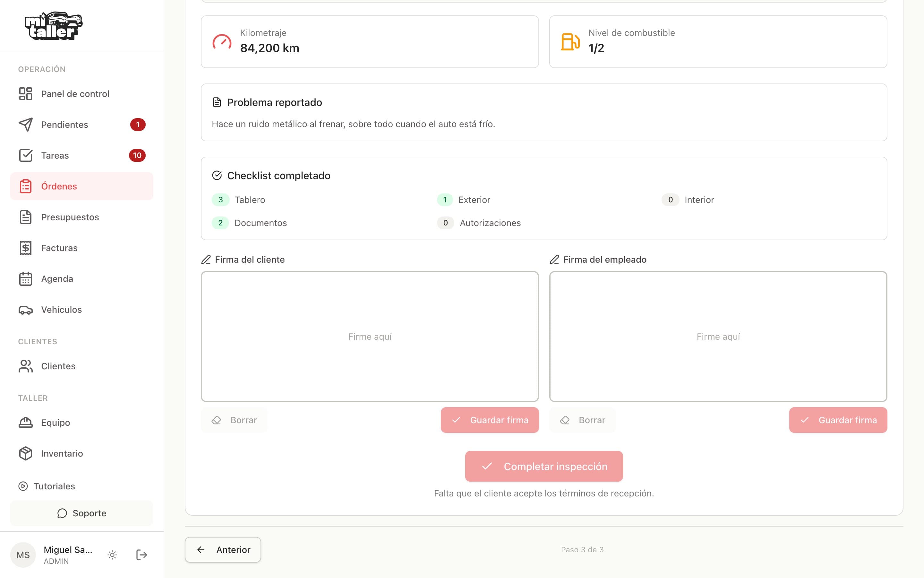Viewport: 924px width, 578px height.
Task: Click the Tareas badge showing 10
Action: coord(137,155)
